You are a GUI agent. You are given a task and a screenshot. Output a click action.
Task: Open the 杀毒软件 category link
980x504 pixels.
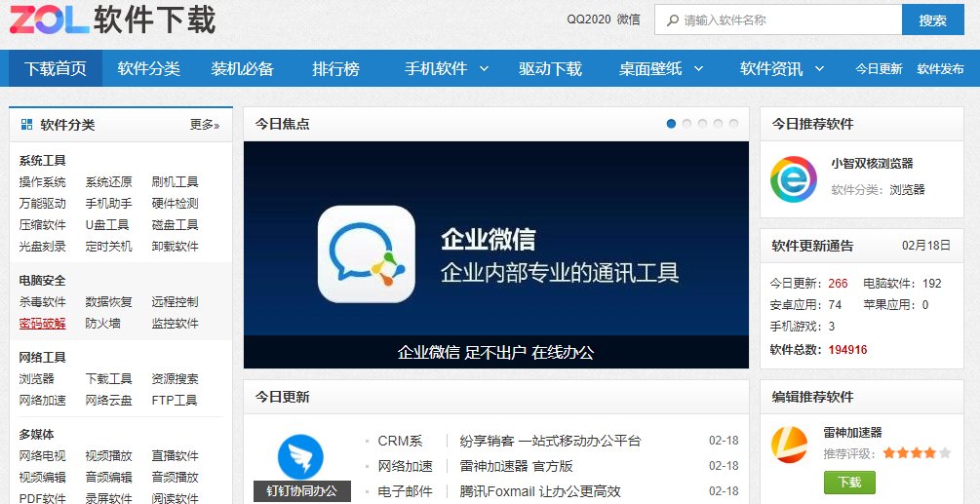[x=43, y=302]
